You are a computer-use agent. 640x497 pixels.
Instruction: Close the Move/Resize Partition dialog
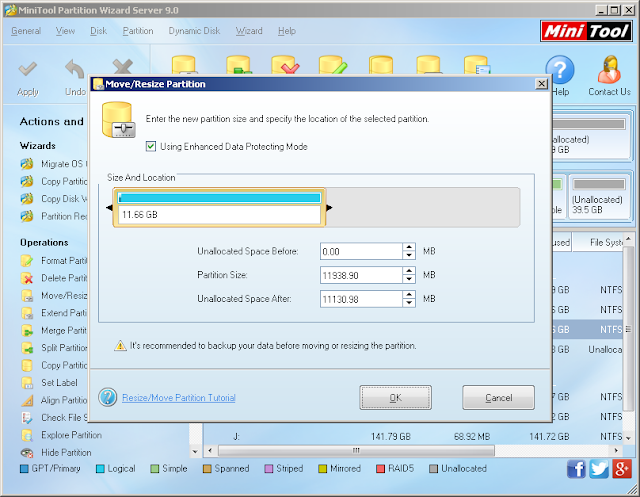click(x=541, y=84)
